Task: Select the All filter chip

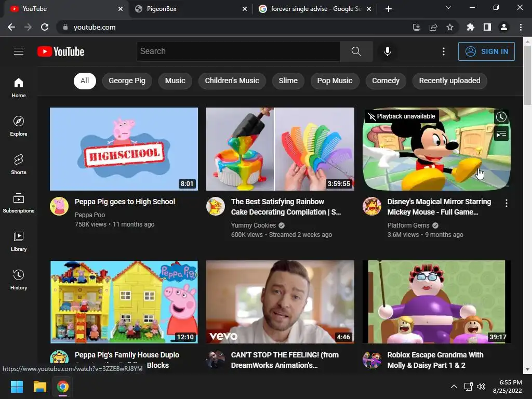Action: pos(85,81)
